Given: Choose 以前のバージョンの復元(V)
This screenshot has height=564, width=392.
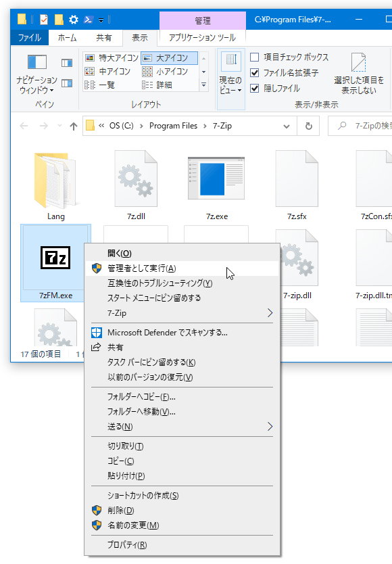Looking at the screenshot, I should click(182, 377).
